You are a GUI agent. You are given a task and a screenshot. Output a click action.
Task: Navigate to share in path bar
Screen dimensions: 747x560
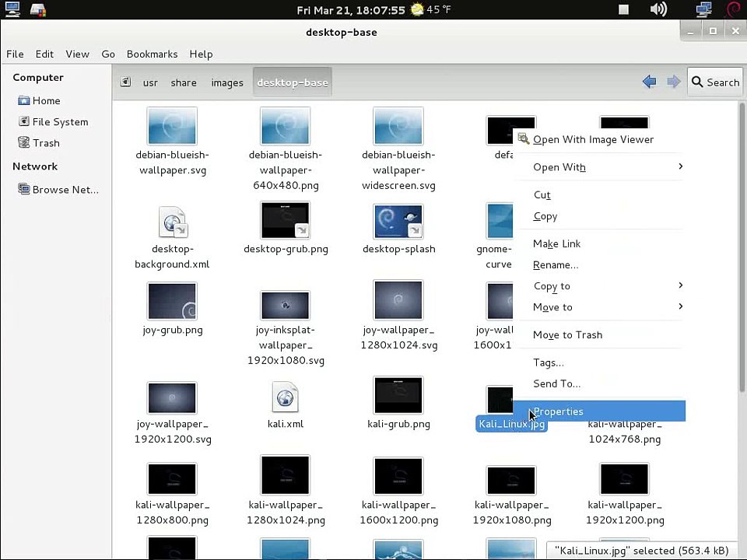[x=184, y=82]
